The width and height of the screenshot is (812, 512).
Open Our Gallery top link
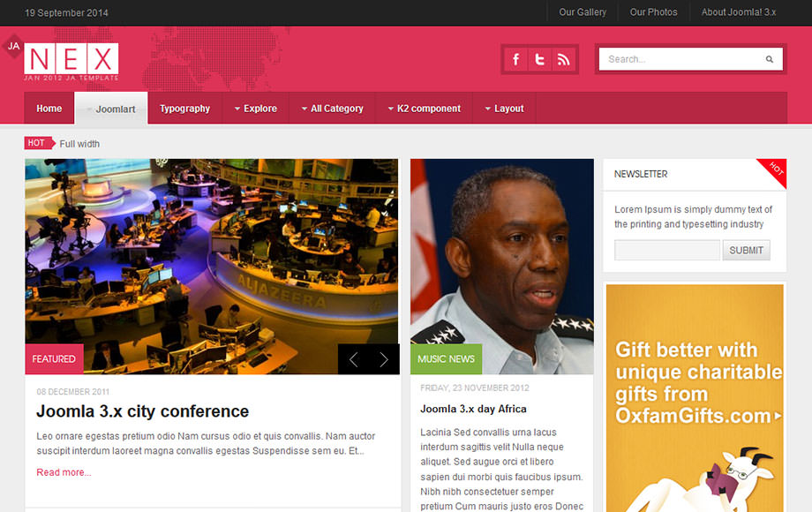(x=583, y=12)
